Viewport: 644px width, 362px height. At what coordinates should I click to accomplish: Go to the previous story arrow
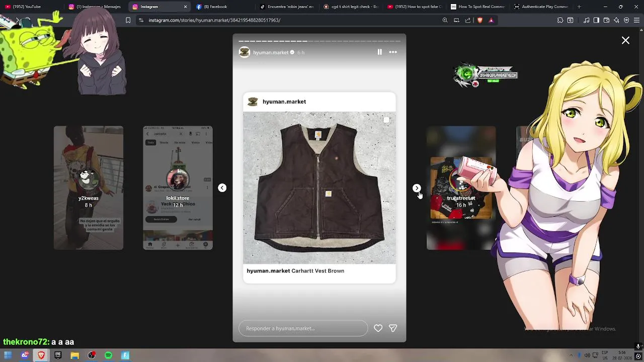pyautogui.click(x=222, y=188)
